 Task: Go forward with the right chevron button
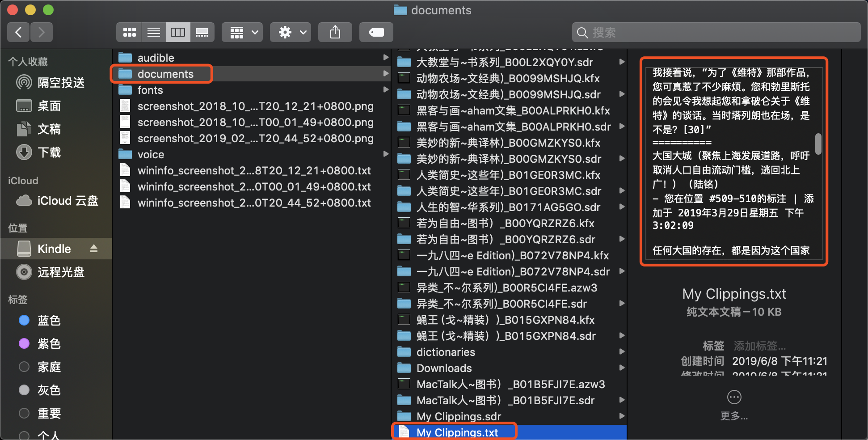[42, 32]
